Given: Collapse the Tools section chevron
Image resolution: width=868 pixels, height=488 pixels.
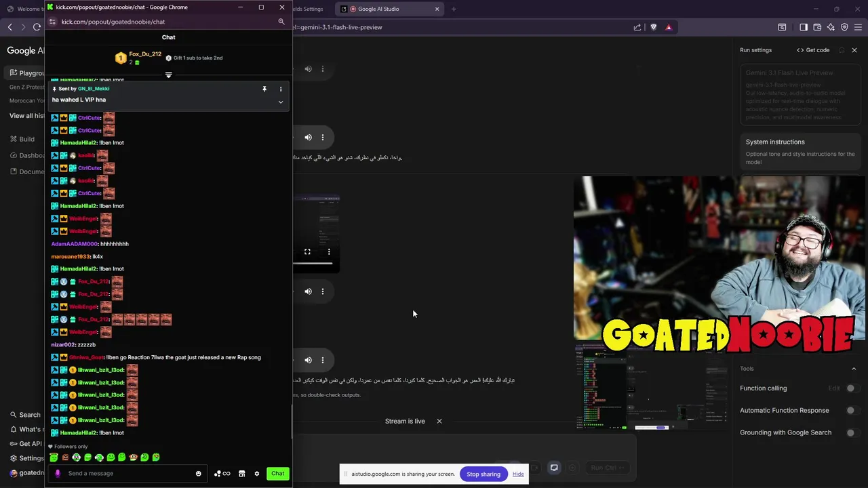Looking at the screenshot, I should [854, 369].
